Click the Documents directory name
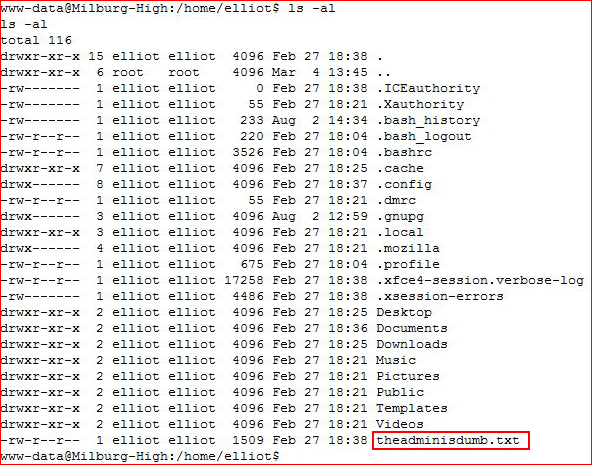Screen dimensions: 592x465 click(x=412, y=328)
